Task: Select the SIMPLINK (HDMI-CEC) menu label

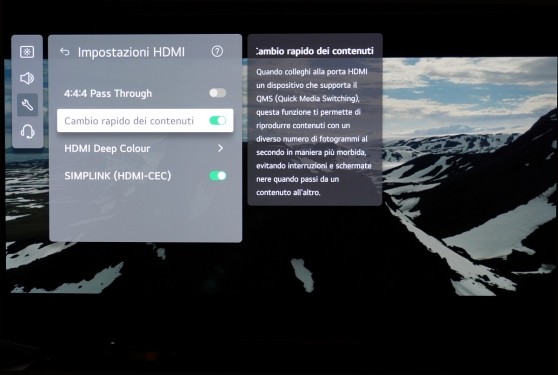Action: 117,176
